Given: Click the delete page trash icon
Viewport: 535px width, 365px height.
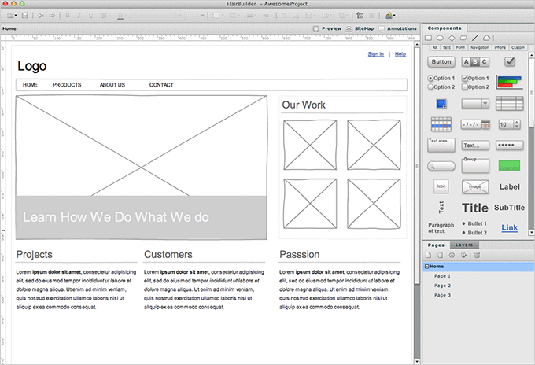Looking at the screenshot, I should pos(477,255).
